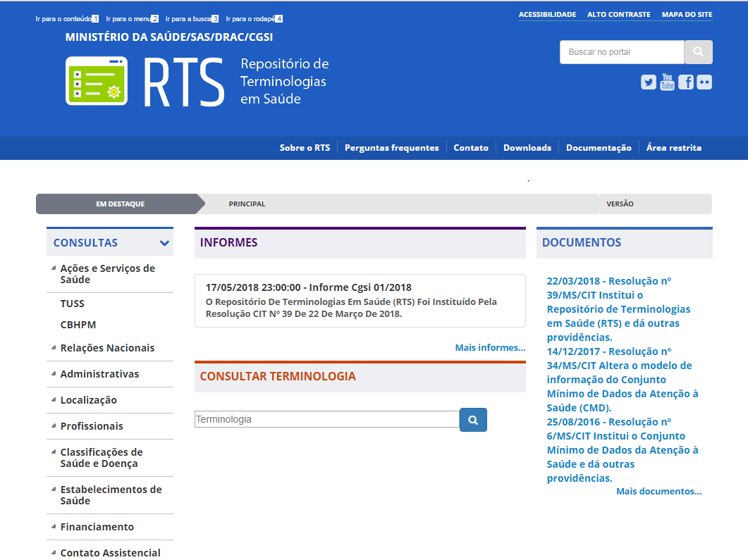Screen dimensions: 748x560
Task: Open the Downloads menu item
Action: pyautogui.click(x=527, y=148)
